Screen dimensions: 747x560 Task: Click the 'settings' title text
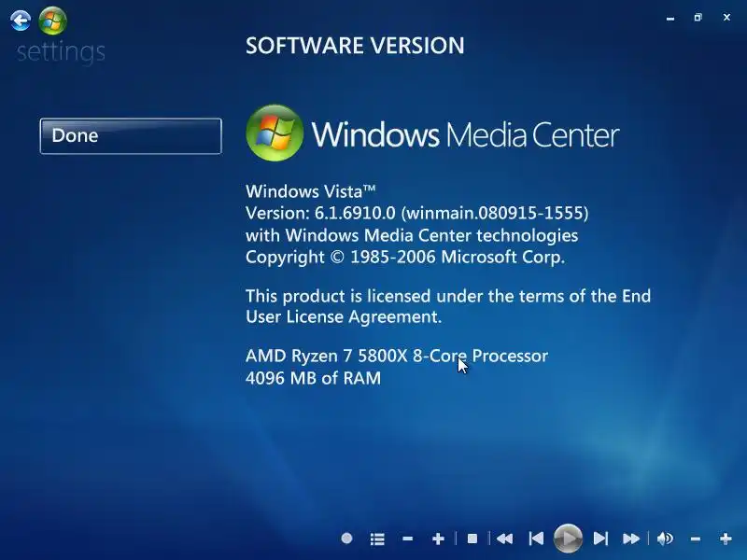(x=61, y=52)
